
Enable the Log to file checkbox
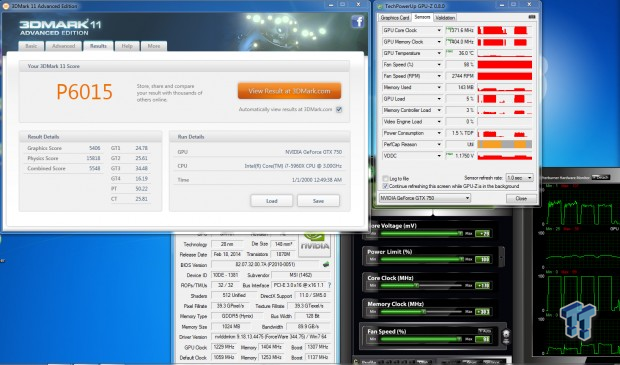click(386, 179)
